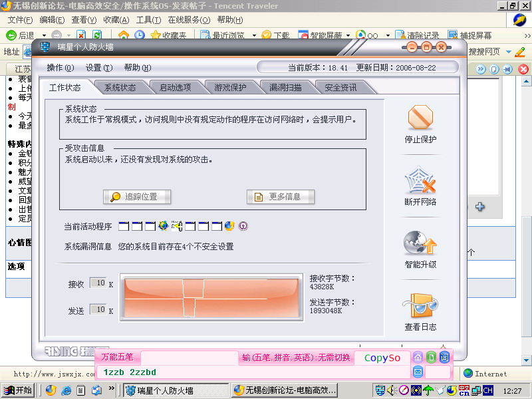Click the blue plus icon in browser page

coord(479,207)
